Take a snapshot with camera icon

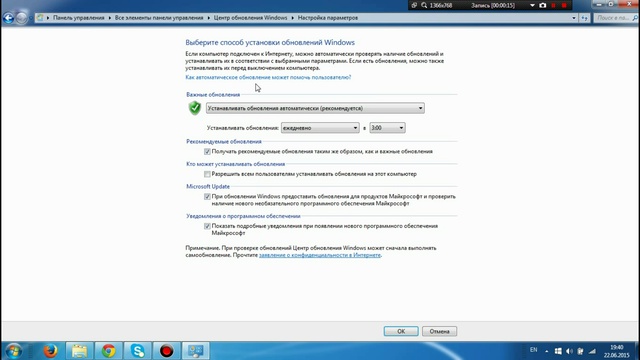click(x=542, y=5)
